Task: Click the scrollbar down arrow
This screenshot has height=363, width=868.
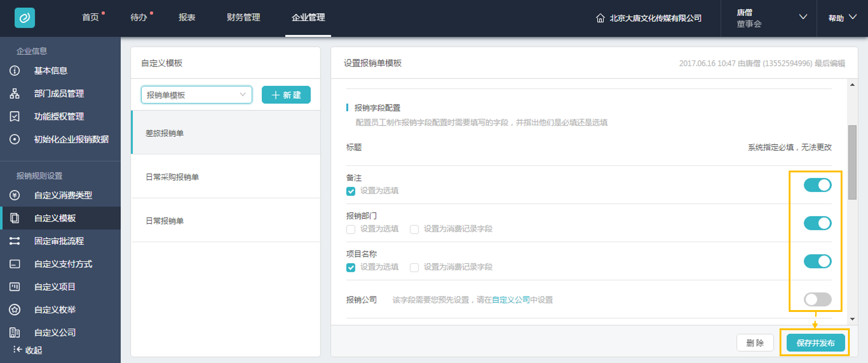Action: click(x=852, y=319)
